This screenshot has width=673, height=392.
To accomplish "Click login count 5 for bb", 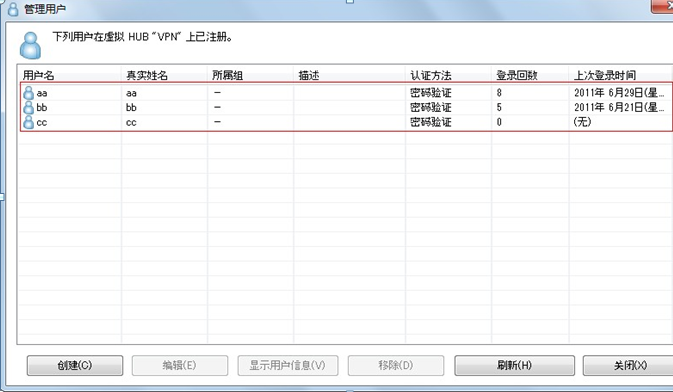I will point(499,107).
